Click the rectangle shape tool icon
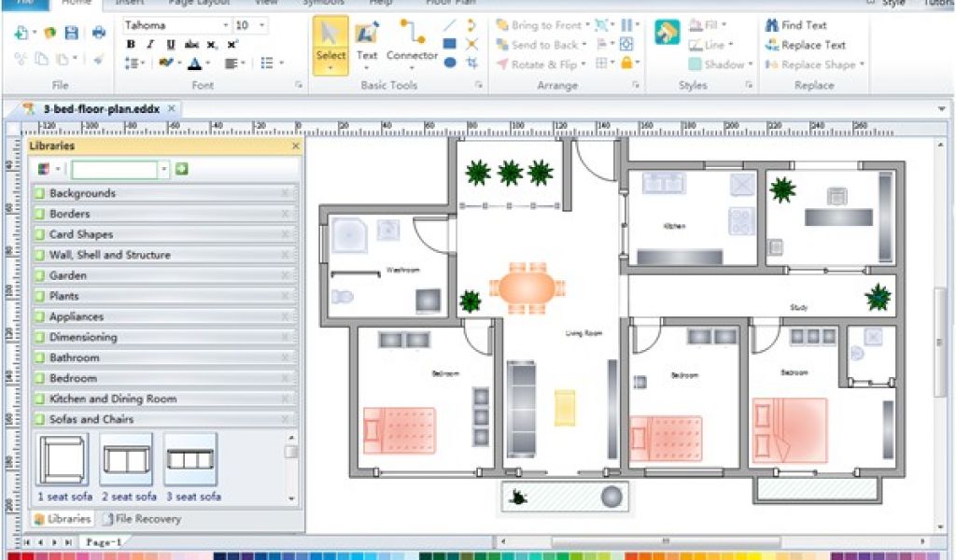Viewport: 956px width, 560px height. 450,44
